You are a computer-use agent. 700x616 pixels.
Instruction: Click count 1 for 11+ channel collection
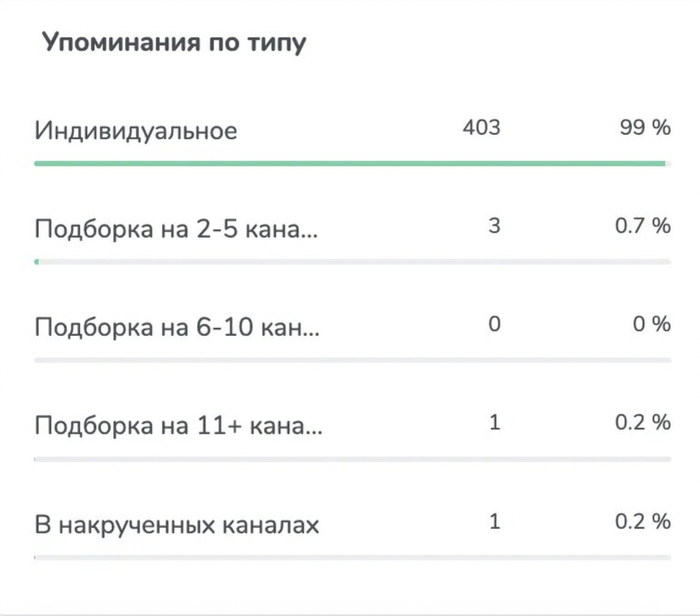[x=494, y=422]
